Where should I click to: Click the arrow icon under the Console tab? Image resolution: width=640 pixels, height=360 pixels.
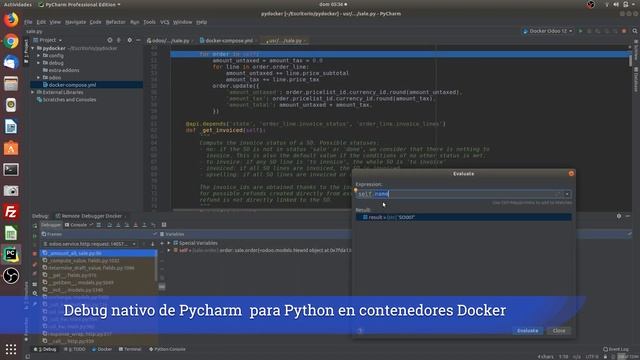coord(91,224)
